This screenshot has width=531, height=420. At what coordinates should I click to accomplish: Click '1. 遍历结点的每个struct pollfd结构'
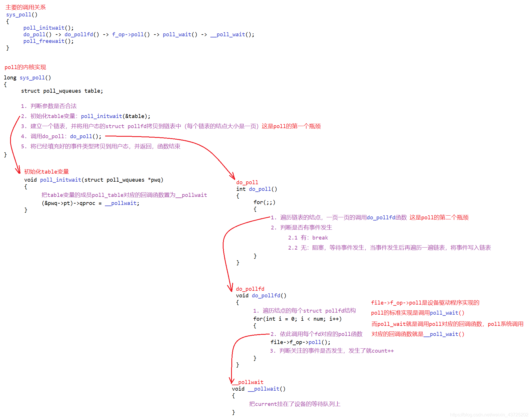click(x=305, y=311)
